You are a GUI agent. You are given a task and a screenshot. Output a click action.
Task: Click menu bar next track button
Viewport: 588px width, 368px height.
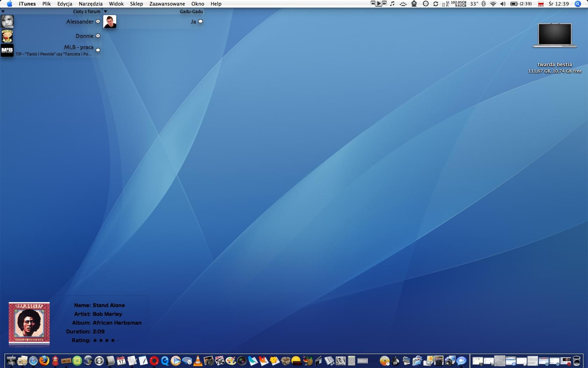tap(384, 4)
